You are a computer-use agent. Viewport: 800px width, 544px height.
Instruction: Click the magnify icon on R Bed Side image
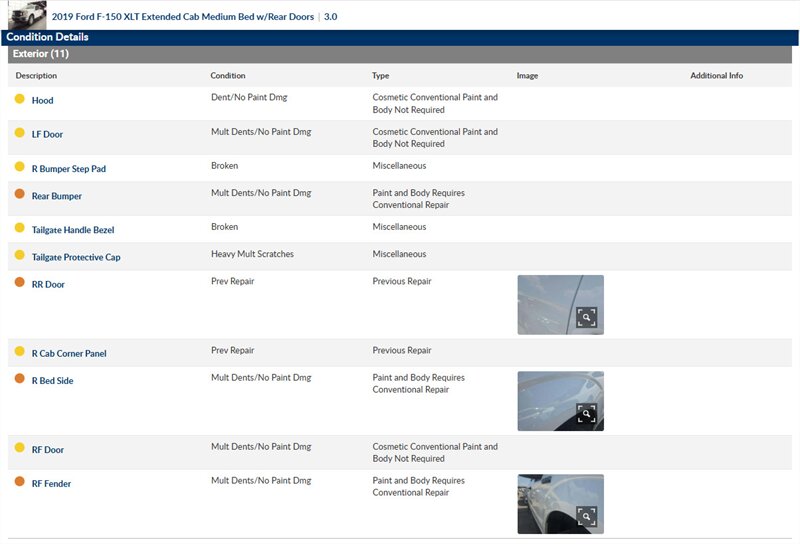click(x=586, y=414)
